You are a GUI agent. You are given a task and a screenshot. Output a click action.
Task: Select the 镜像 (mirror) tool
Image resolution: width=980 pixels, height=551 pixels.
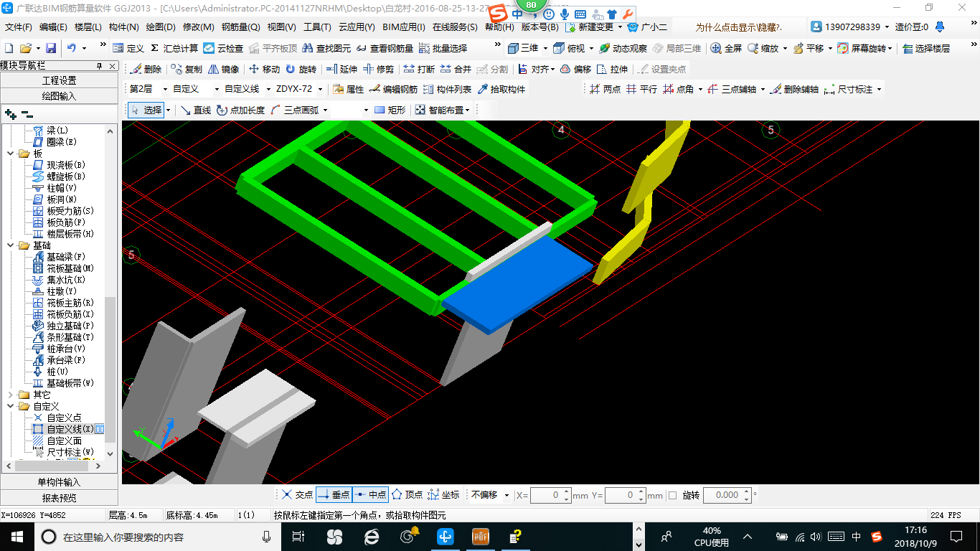coord(223,70)
